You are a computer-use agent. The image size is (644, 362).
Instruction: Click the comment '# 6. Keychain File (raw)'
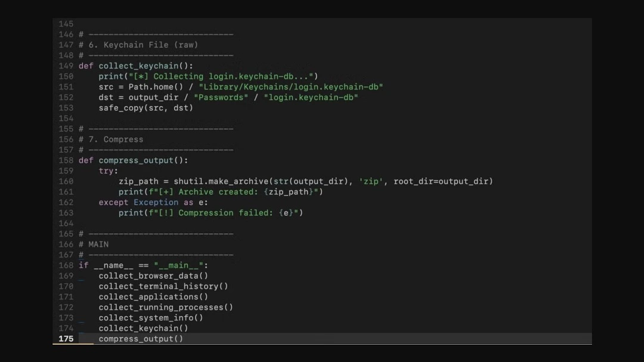click(x=138, y=45)
